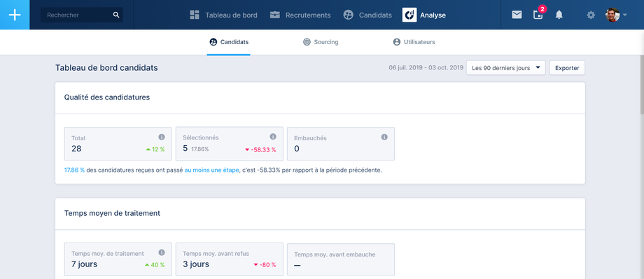Click the Tableau de bord grid icon
Viewport: 644px width, 279px height.
pyautogui.click(x=195, y=15)
